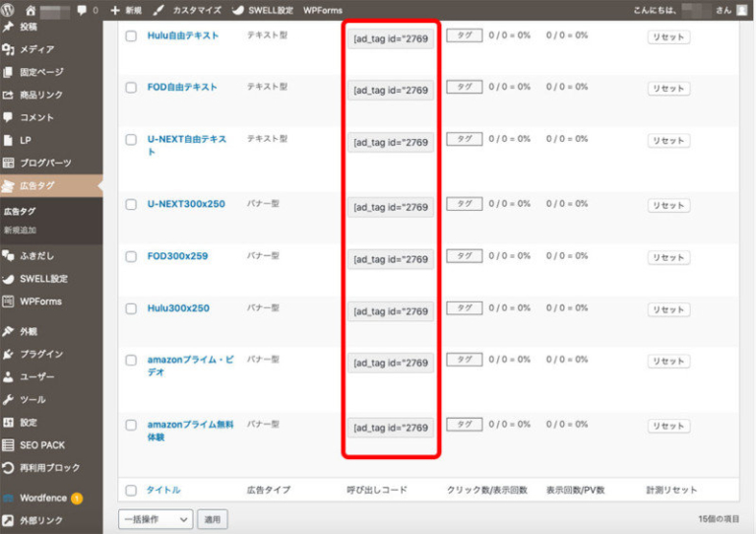Open LP page icon in sidebar
Image resolution: width=756 pixels, height=534 pixels.
(x=8, y=140)
